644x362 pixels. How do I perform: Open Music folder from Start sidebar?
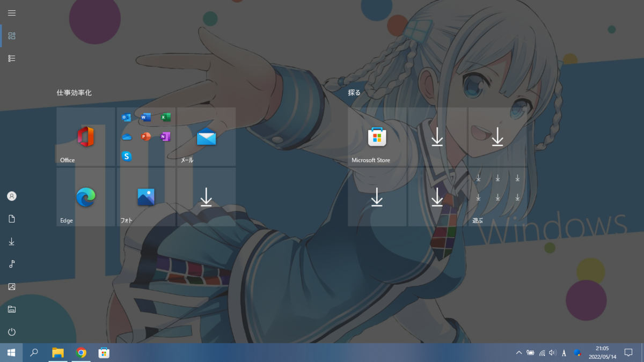point(12,264)
